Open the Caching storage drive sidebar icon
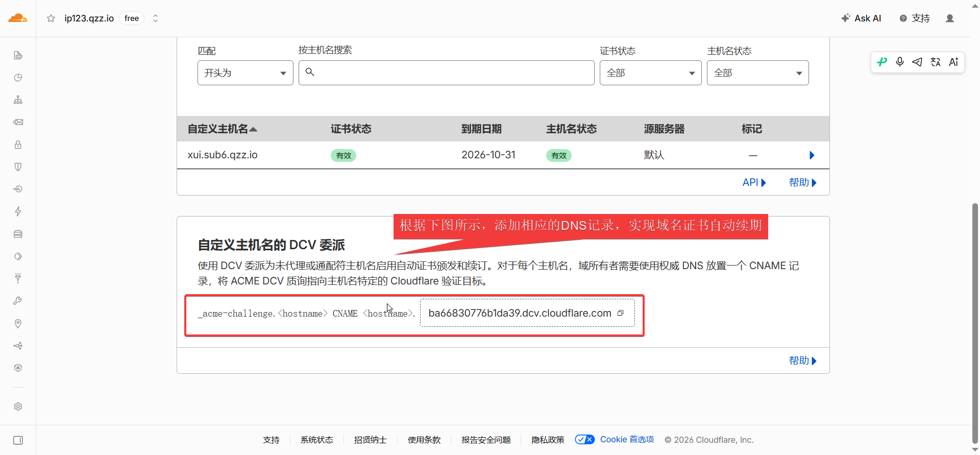 pos(18,234)
